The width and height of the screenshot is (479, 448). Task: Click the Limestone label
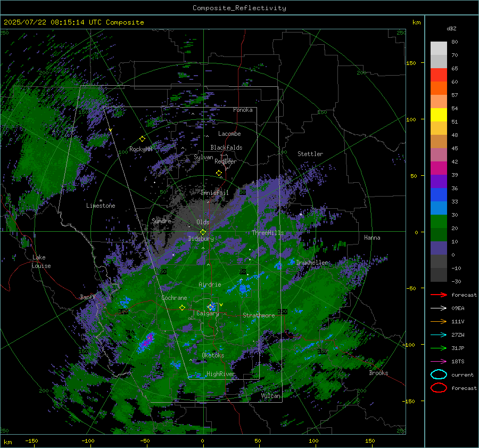pyautogui.click(x=101, y=206)
